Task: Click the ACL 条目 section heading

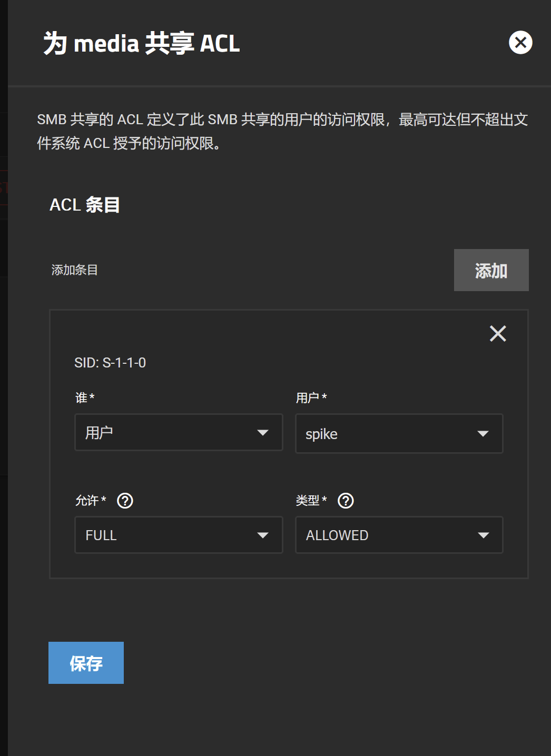Action: pyautogui.click(x=85, y=205)
